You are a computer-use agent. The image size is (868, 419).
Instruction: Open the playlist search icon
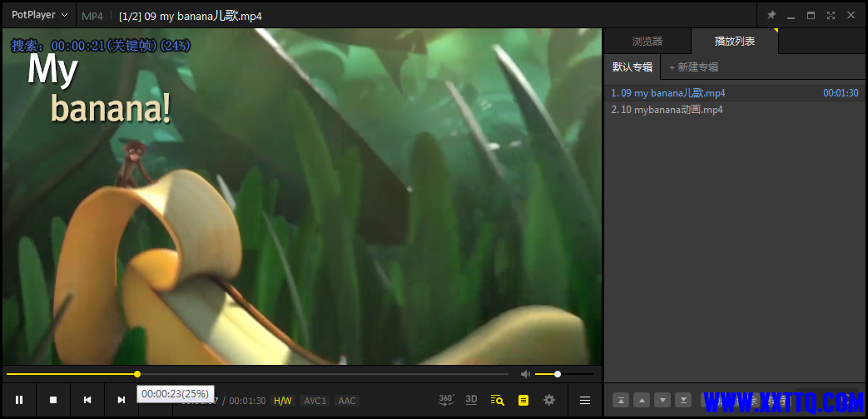click(x=497, y=400)
